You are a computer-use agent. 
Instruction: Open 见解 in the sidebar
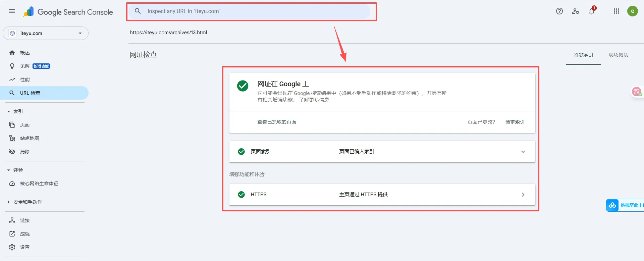click(25, 66)
